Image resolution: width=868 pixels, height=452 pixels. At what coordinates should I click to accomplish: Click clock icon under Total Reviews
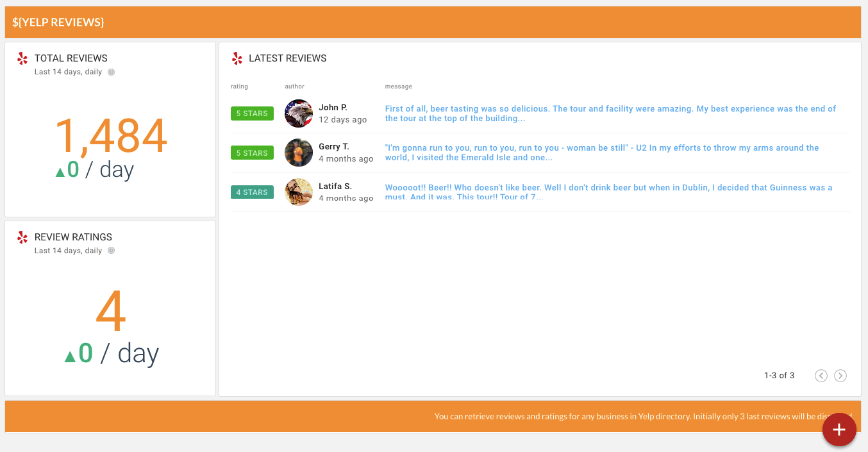[x=111, y=72]
